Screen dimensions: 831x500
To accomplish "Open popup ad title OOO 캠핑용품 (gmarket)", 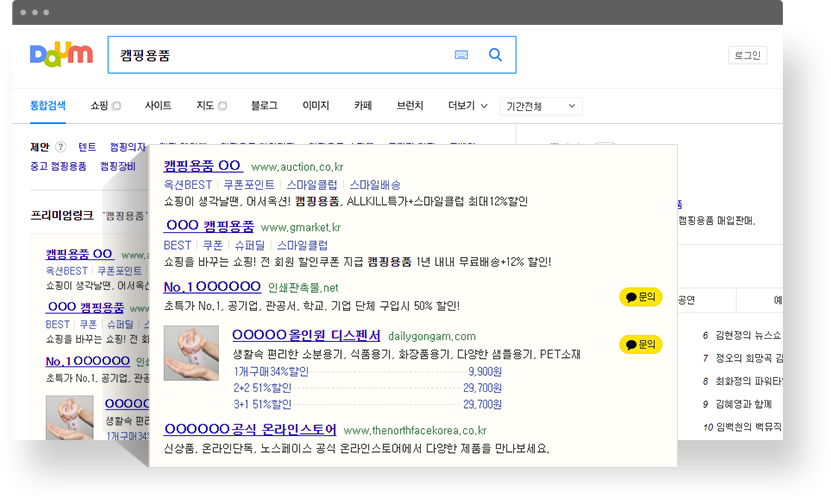I will click(x=209, y=226).
